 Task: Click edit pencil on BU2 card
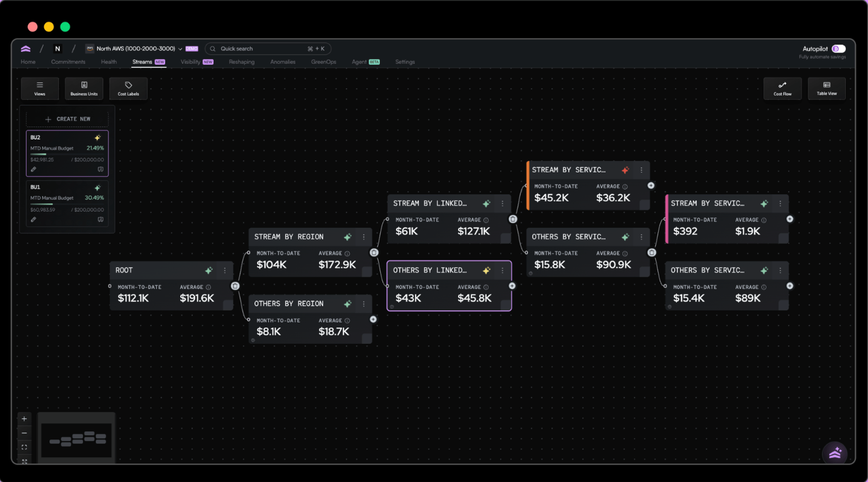click(x=34, y=169)
